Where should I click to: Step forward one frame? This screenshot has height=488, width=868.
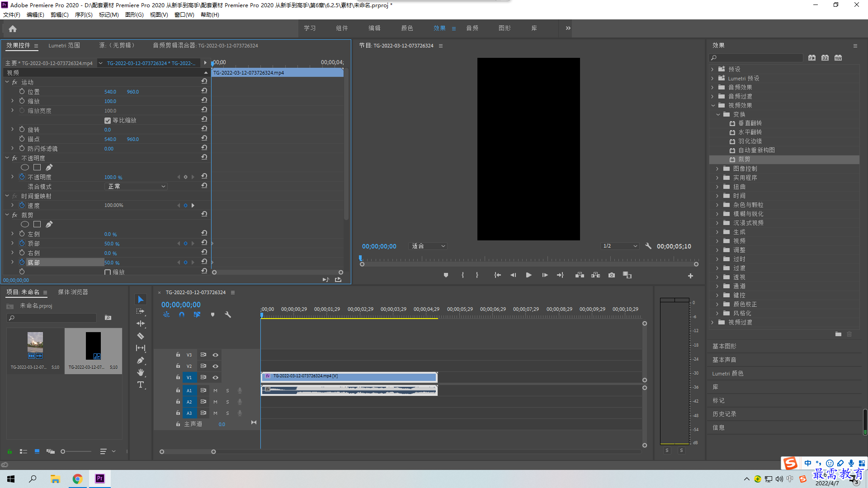point(545,275)
